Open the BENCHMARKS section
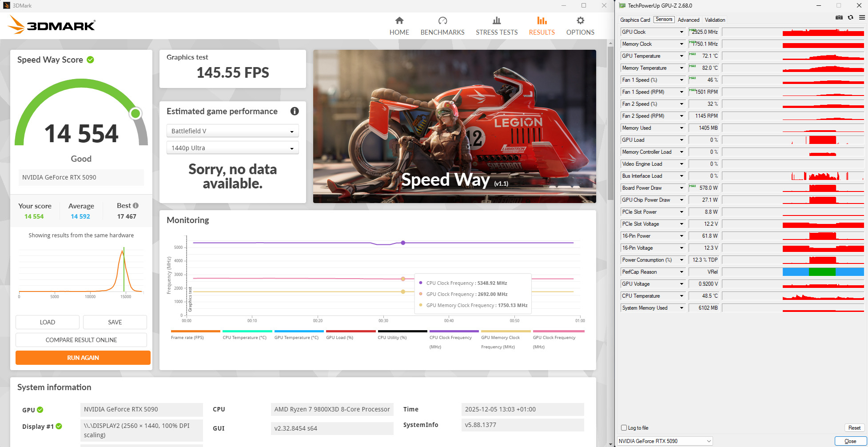 (x=442, y=26)
